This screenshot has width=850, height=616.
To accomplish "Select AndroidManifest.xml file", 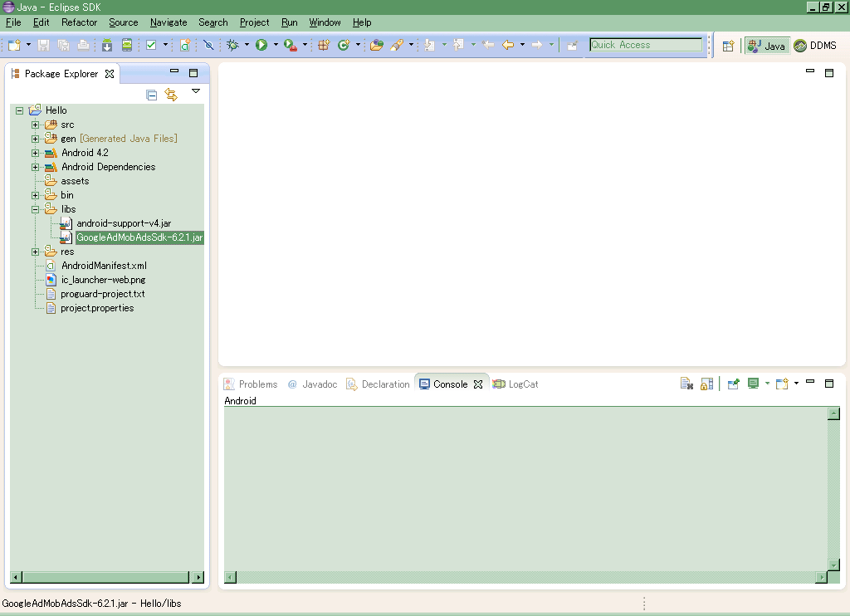I will [x=104, y=266].
